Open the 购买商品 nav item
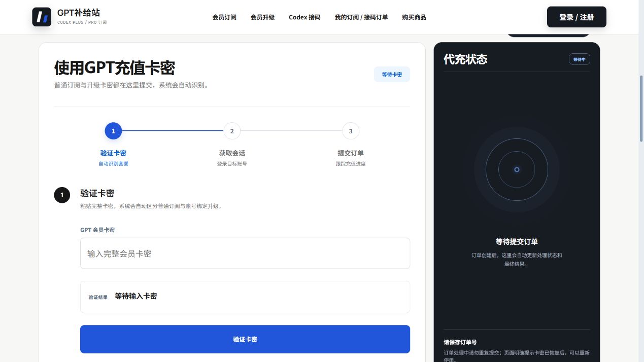This screenshot has width=644, height=362. pos(414,17)
